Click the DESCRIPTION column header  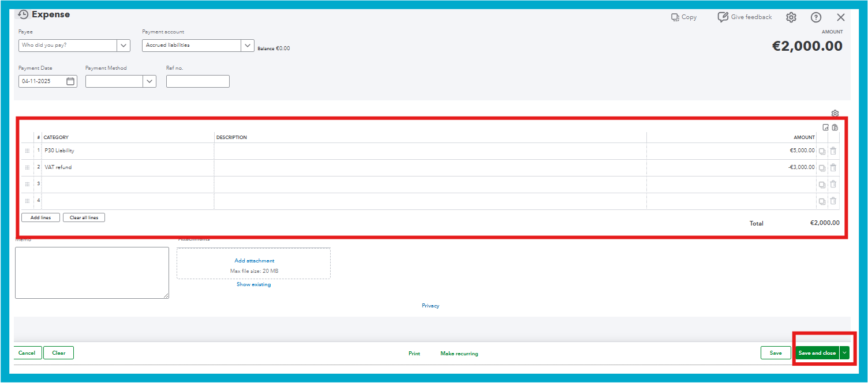tap(231, 137)
